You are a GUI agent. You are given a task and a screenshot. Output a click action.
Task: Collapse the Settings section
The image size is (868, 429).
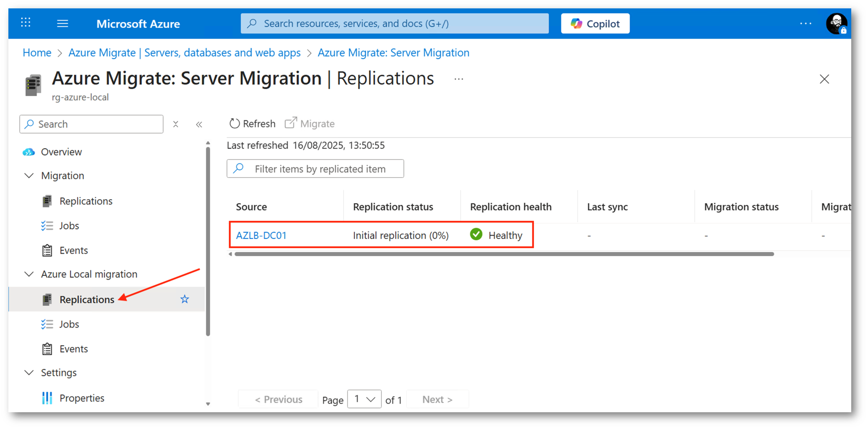(29, 373)
